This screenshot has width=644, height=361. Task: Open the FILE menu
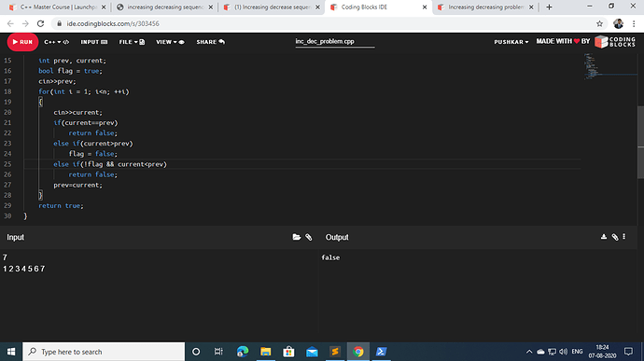point(132,42)
